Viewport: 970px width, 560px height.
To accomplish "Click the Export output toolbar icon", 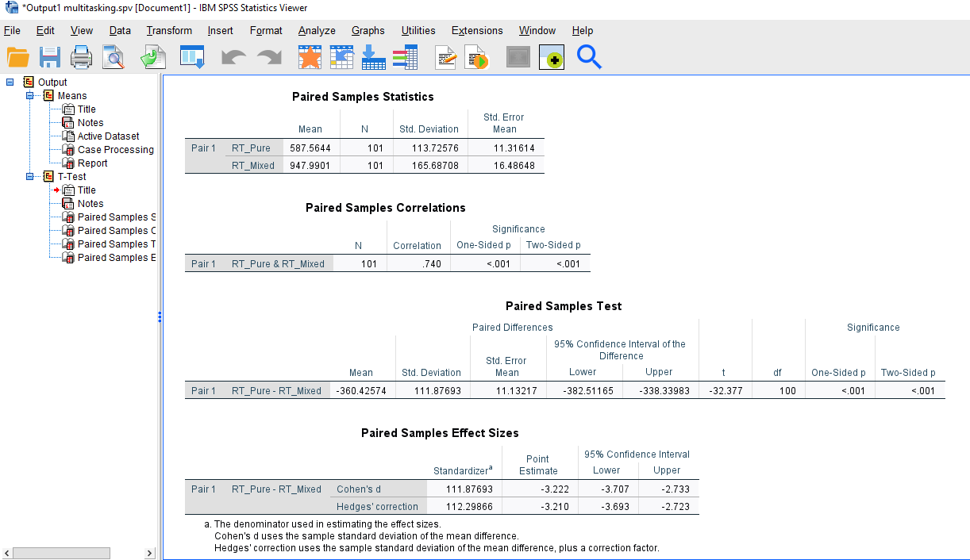I will 152,57.
